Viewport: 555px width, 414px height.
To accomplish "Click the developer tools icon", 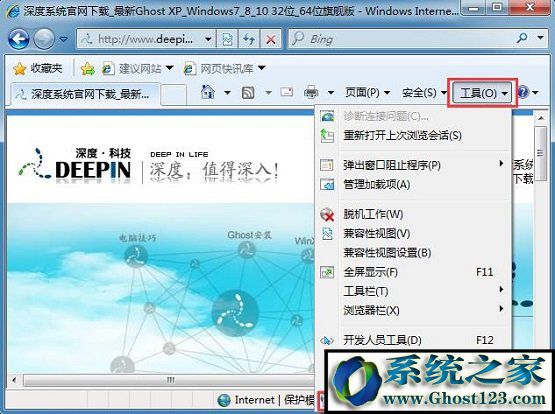I will coord(326,340).
